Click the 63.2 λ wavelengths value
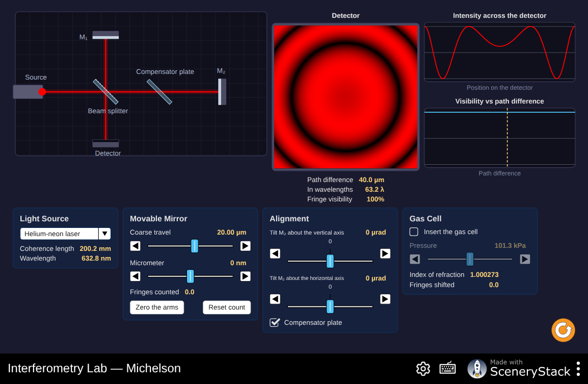This screenshot has width=588, height=384. coord(374,190)
